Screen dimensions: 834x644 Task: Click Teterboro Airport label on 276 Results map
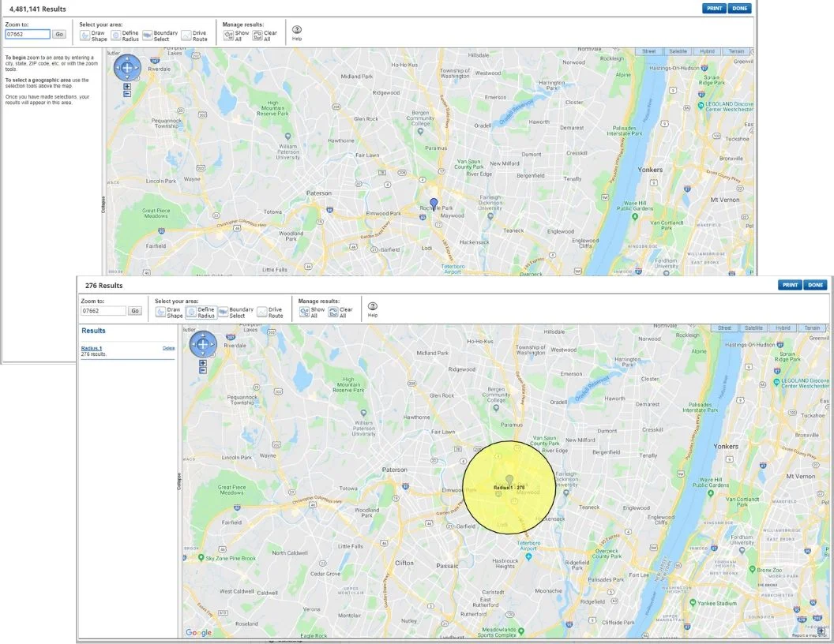click(x=528, y=545)
